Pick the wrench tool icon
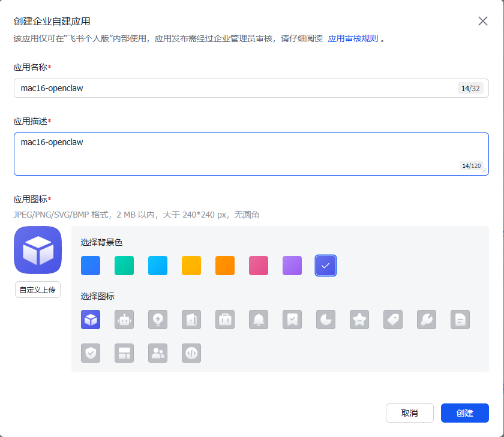Viewport: 504px width, 437px height. click(x=427, y=320)
